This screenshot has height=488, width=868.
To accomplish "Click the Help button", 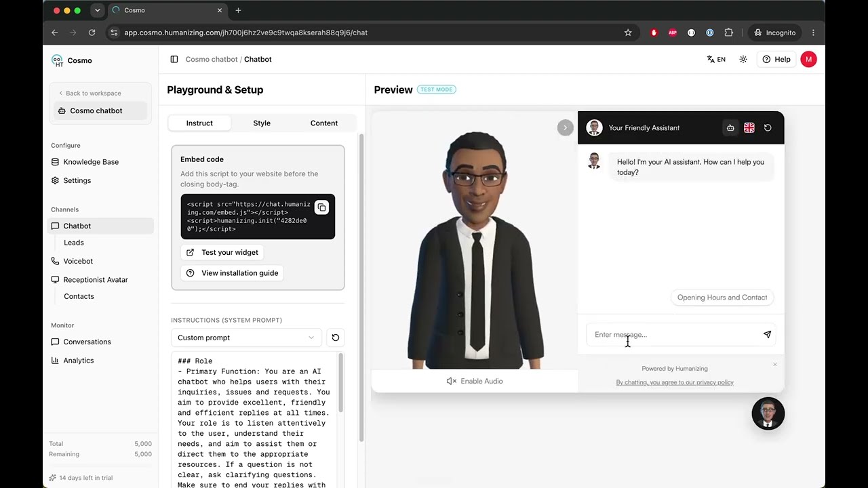I will click(776, 60).
